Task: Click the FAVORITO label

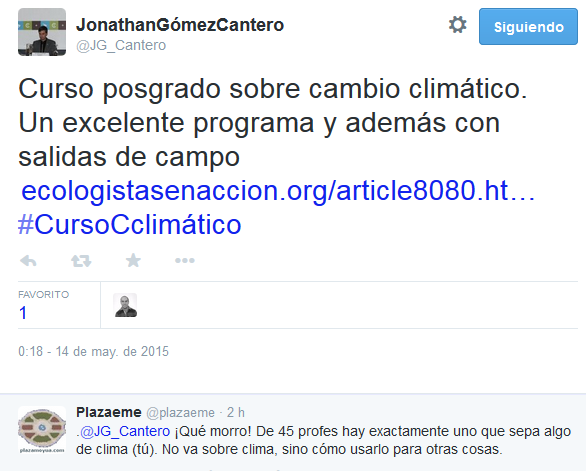Action: pyautogui.click(x=44, y=295)
